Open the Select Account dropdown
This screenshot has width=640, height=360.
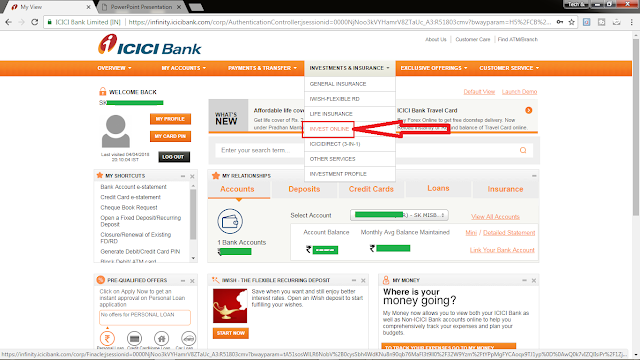click(x=399, y=215)
